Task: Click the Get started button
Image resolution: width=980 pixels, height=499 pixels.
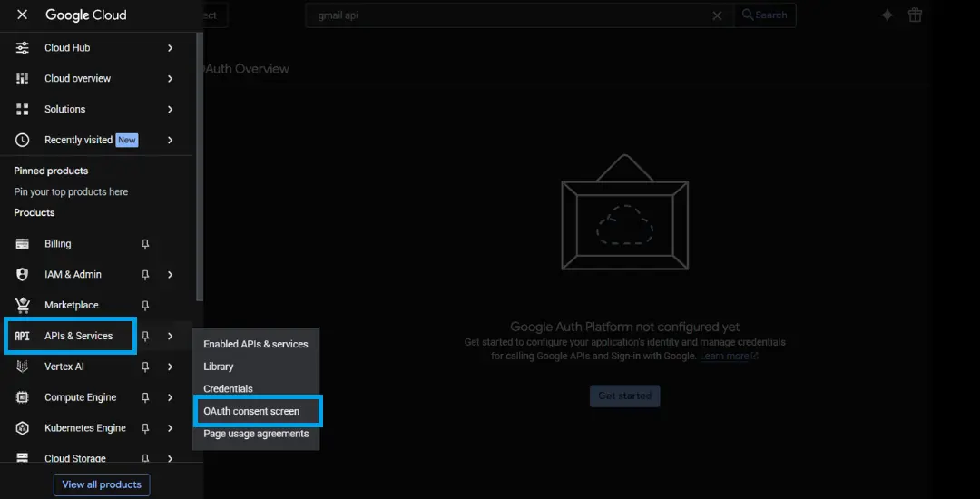Action: click(624, 396)
